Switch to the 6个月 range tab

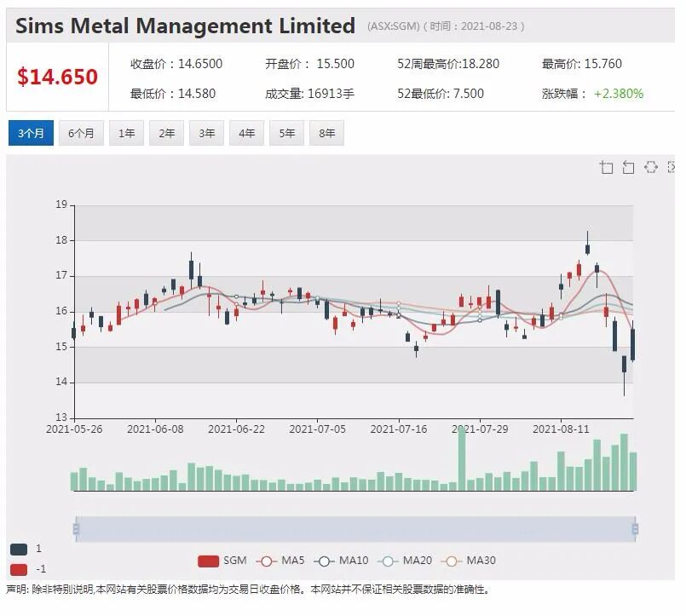coord(81,133)
